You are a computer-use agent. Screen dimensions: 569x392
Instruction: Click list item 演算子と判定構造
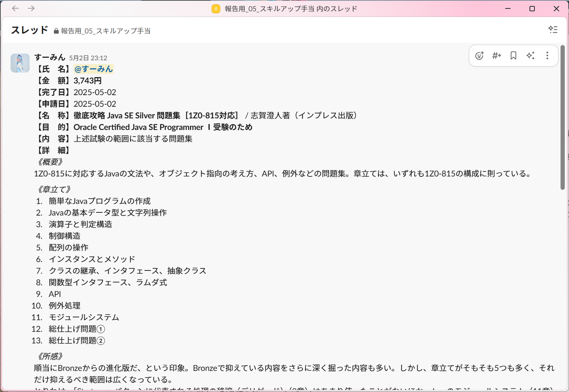[x=80, y=224]
